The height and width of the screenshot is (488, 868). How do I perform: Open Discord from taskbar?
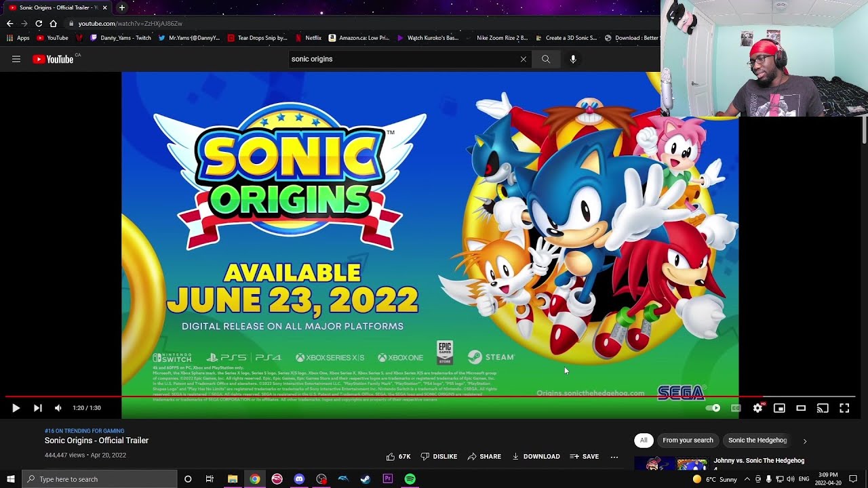(x=299, y=479)
